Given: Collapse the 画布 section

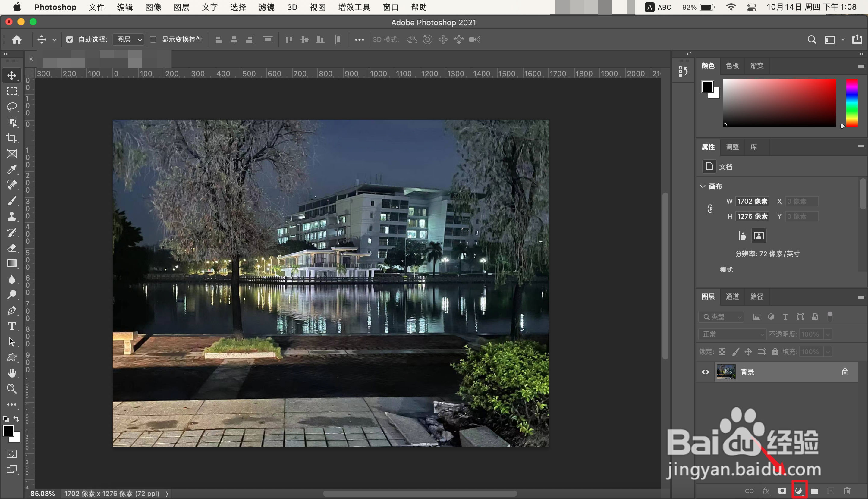Looking at the screenshot, I should (x=703, y=187).
